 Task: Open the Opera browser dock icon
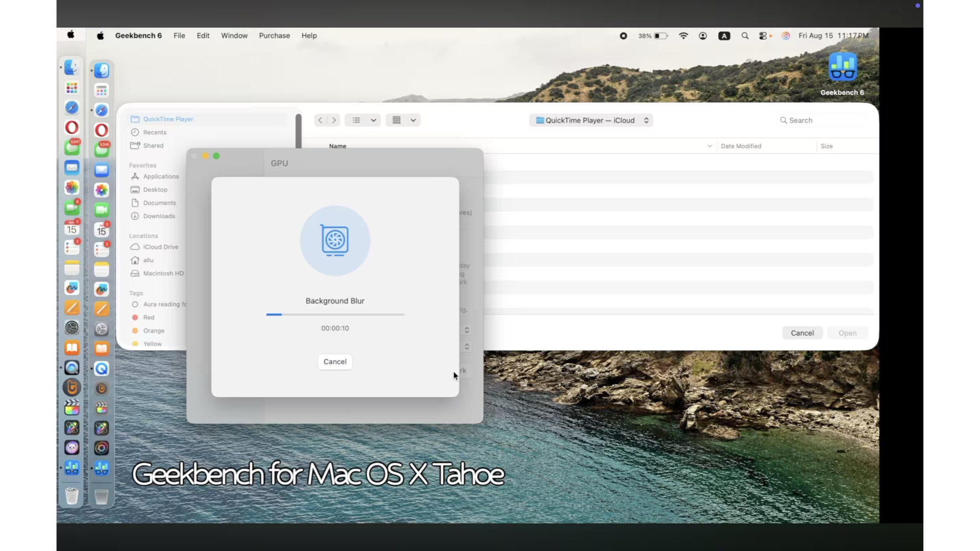102,130
